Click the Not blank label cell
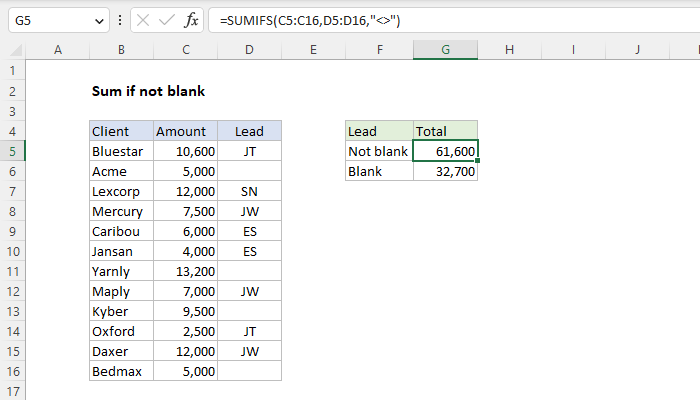This screenshot has width=700, height=400. click(379, 151)
